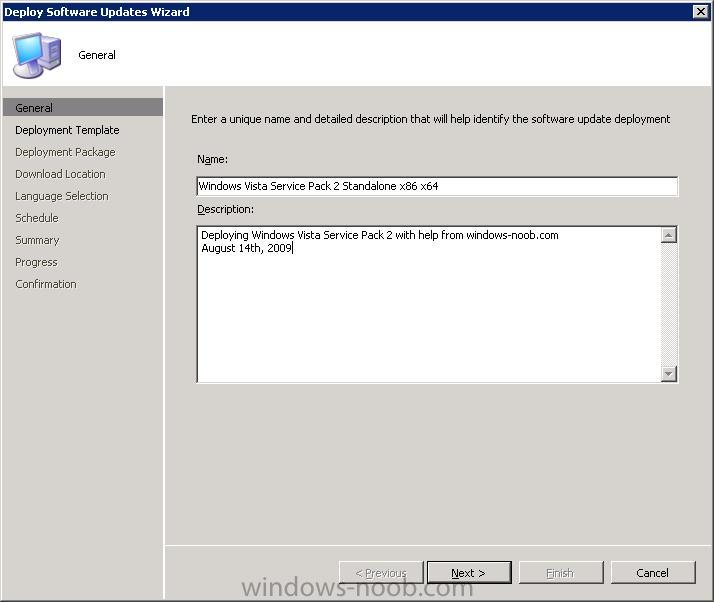This screenshot has height=602, width=714.
Task: Go to Deployment Package step
Action: [65, 152]
